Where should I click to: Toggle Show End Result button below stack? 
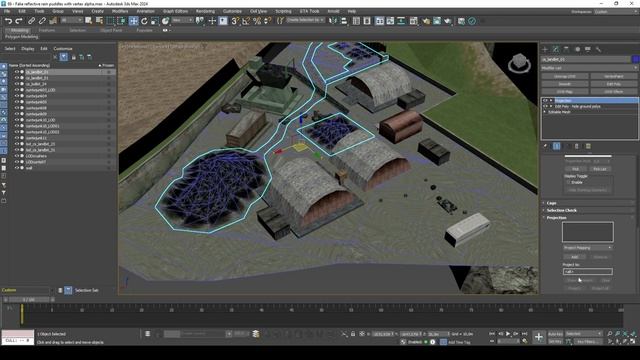tap(556, 146)
